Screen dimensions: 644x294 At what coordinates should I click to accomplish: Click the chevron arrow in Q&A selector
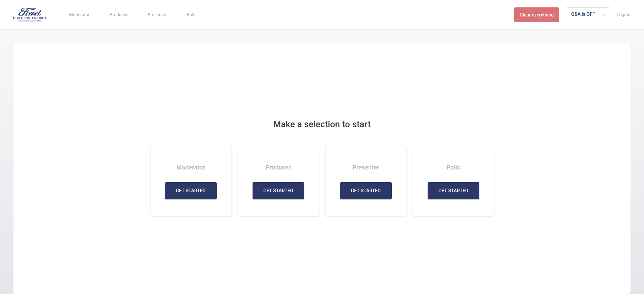603,15
